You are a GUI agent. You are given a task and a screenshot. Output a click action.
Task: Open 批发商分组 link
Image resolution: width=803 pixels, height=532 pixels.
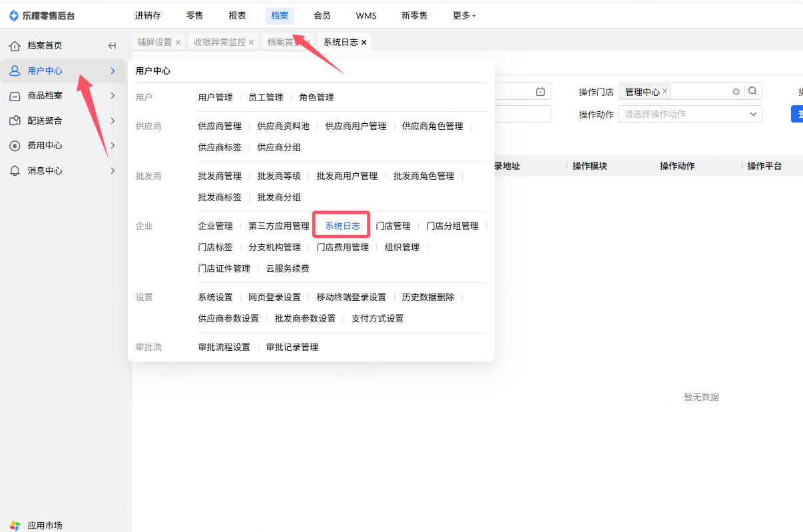pyautogui.click(x=279, y=197)
